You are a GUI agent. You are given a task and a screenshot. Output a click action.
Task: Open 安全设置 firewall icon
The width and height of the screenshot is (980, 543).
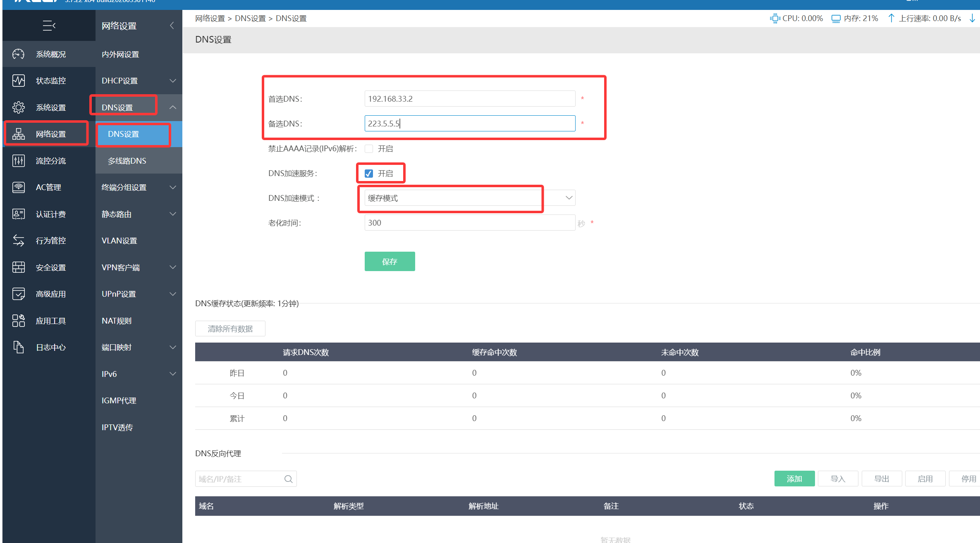pyautogui.click(x=18, y=267)
